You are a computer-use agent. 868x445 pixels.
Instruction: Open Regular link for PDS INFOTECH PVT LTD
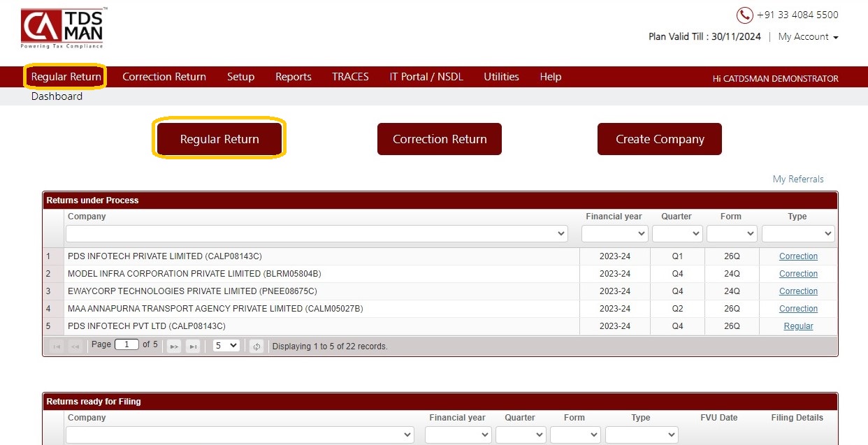798,326
